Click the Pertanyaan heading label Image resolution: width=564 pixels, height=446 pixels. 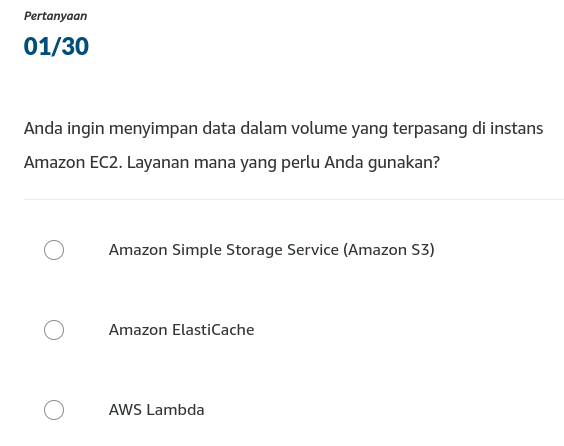(x=55, y=16)
